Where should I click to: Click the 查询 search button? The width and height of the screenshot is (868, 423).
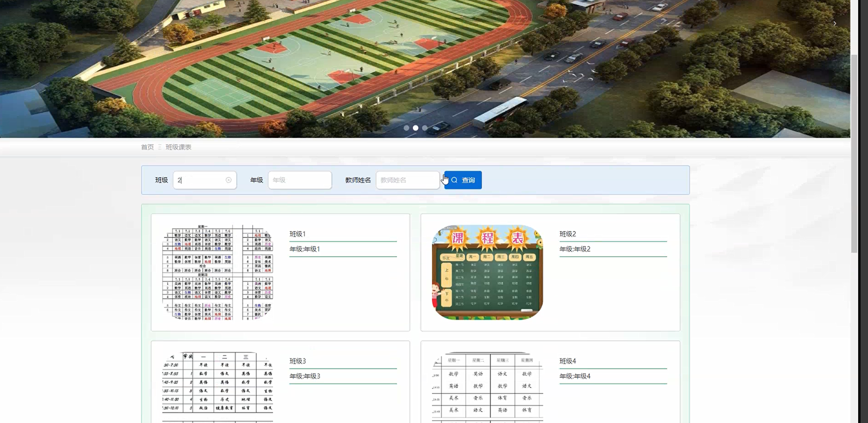click(463, 180)
